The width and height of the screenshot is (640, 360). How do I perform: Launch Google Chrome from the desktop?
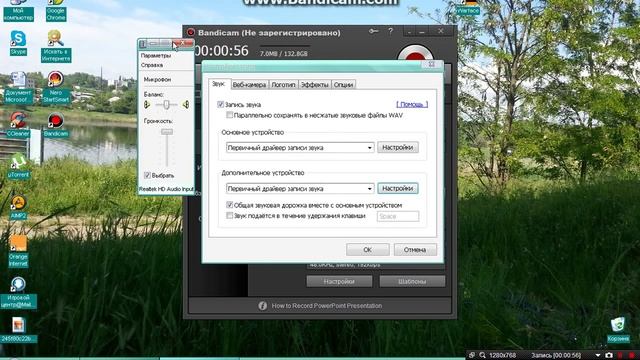click(x=56, y=10)
